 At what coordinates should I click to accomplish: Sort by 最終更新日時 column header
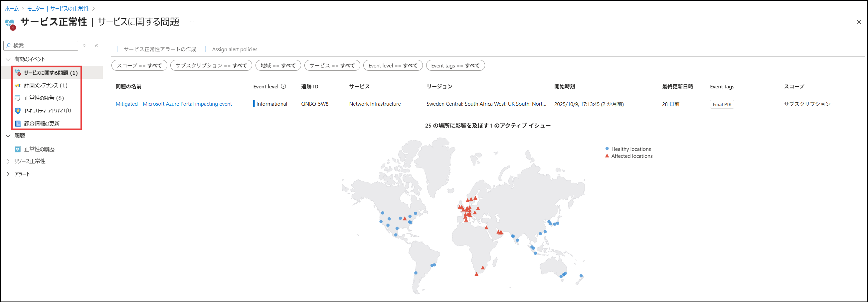coord(678,86)
